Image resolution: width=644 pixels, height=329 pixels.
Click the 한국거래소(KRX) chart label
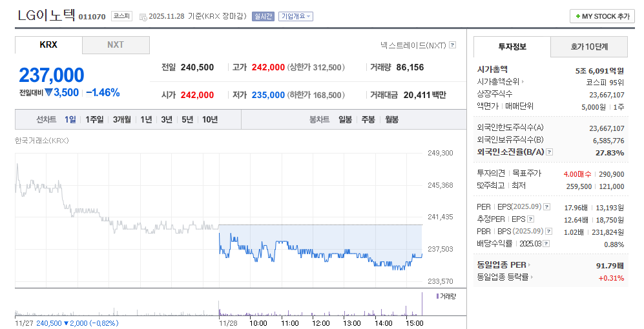click(42, 141)
